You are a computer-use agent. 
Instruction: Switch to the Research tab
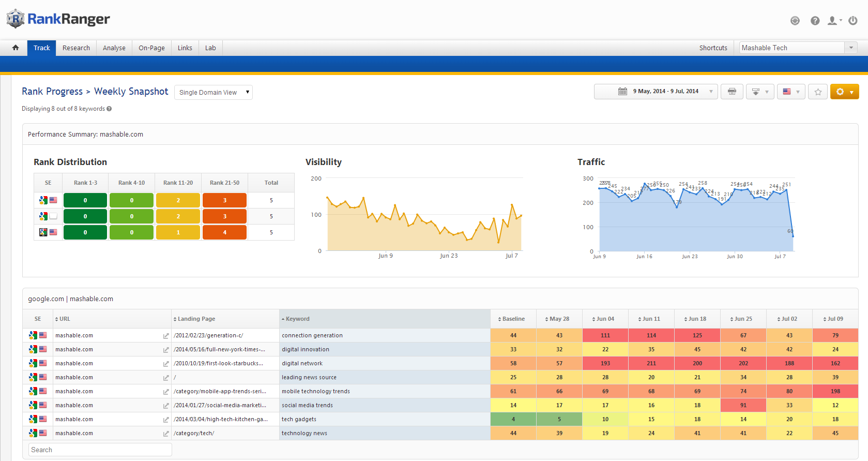(76, 48)
